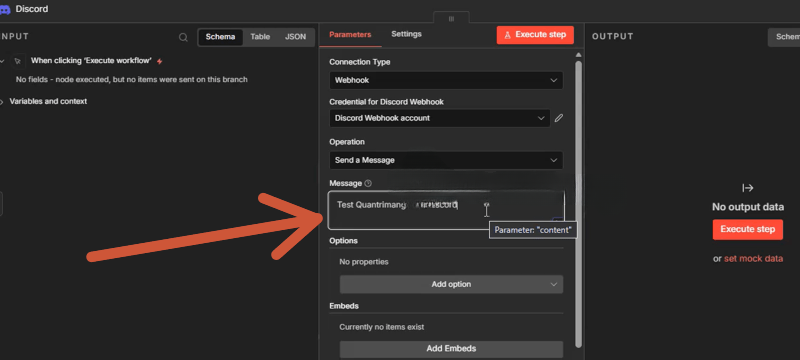Click 'Currently no items exist' text
800x360 pixels.
[382, 327]
